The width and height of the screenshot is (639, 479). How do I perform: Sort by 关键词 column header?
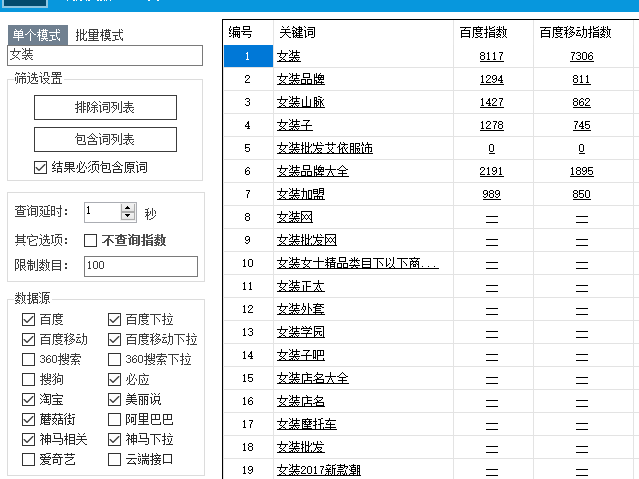coord(363,32)
